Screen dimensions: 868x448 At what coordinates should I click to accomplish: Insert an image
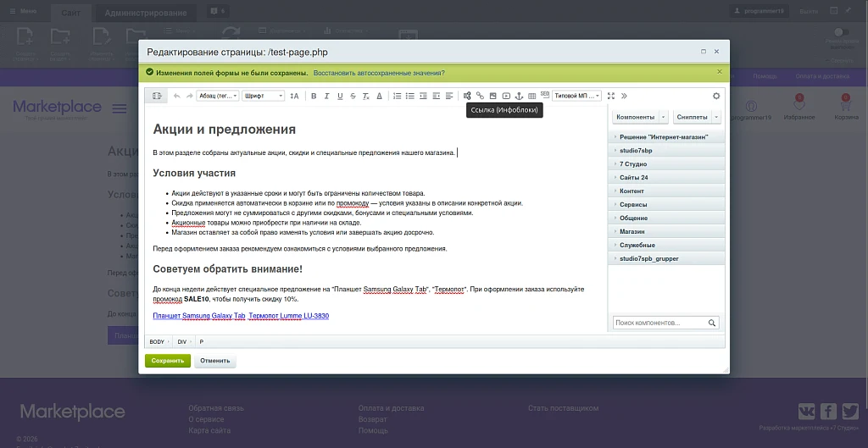coord(492,96)
